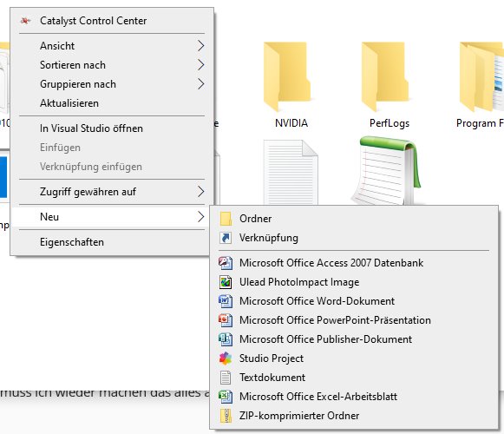This screenshot has height=434, width=504.
Task: Select the NVIDIA folder icon
Action: [287, 76]
